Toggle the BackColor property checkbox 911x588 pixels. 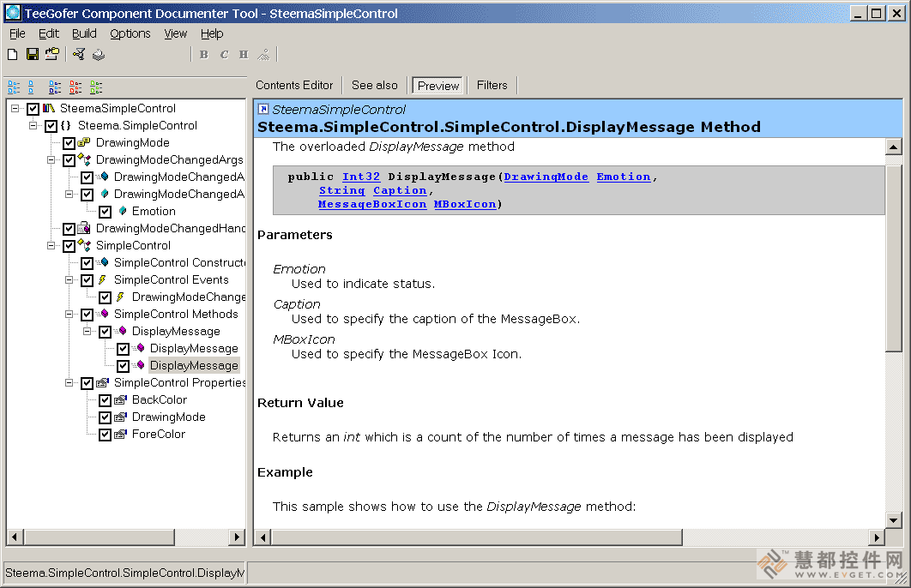pos(106,400)
